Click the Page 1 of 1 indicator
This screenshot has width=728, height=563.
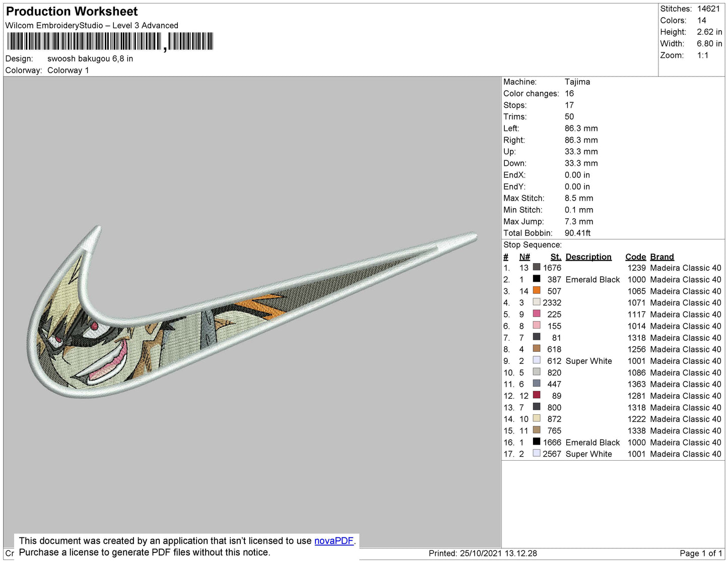click(701, 553)
